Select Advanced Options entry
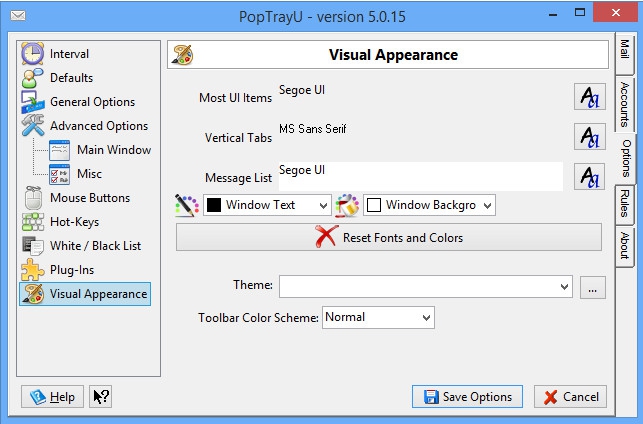 [x=99, y=125]
